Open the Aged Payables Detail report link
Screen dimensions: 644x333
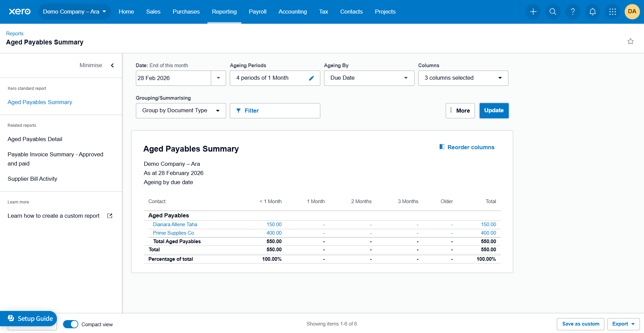click(x=35, y=139)
